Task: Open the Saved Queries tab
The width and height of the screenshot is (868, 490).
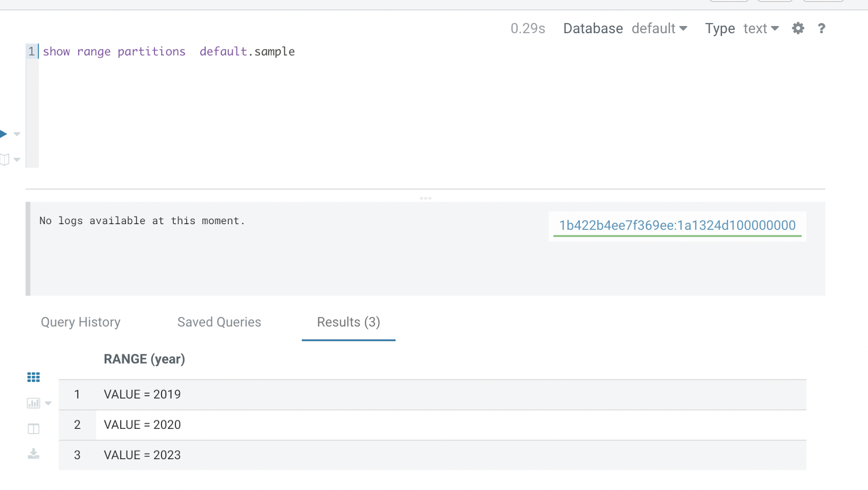Action: click(x=219, y=322)
